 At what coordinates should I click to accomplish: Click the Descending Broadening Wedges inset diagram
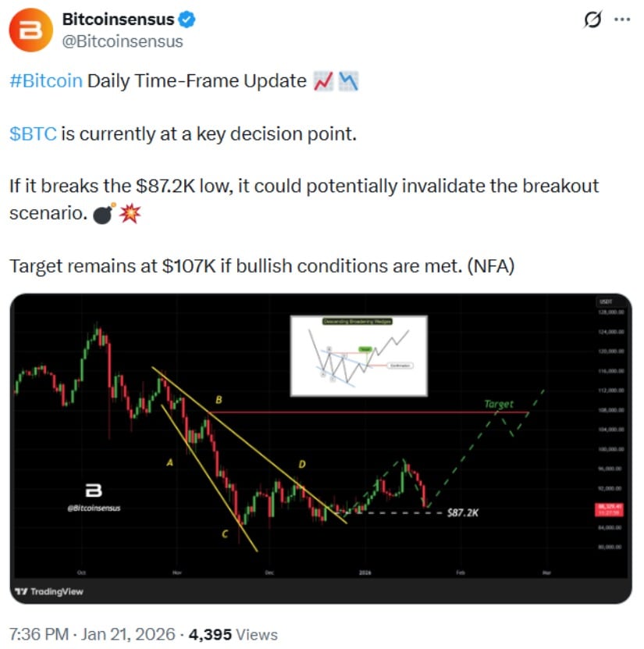[358, 355]
